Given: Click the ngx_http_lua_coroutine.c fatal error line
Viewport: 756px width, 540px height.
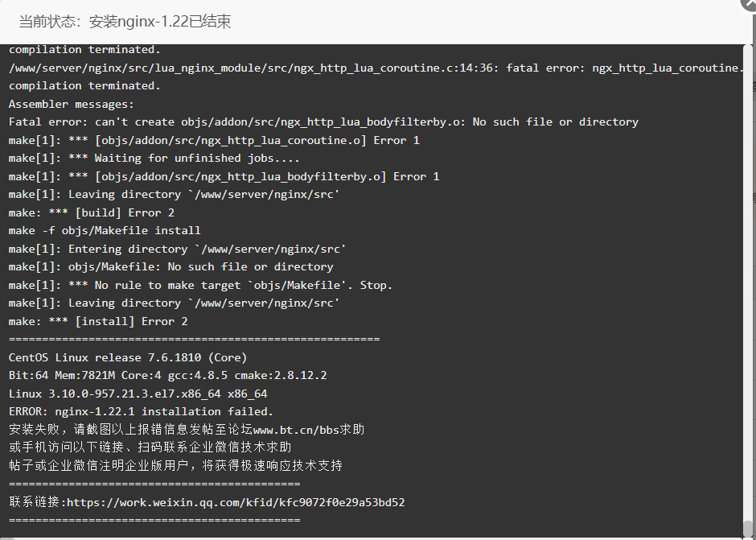Looking at the screenshot, I should point(376,68).
